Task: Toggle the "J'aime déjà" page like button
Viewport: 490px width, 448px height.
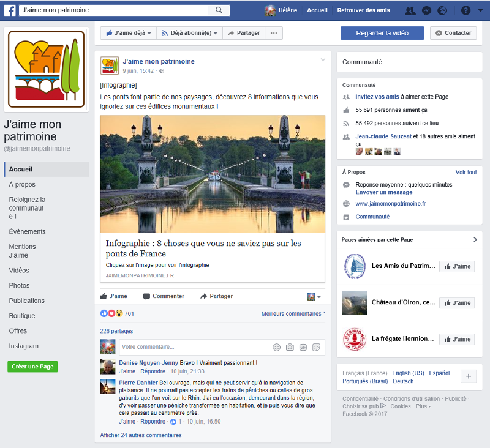Action: [129, 33]
